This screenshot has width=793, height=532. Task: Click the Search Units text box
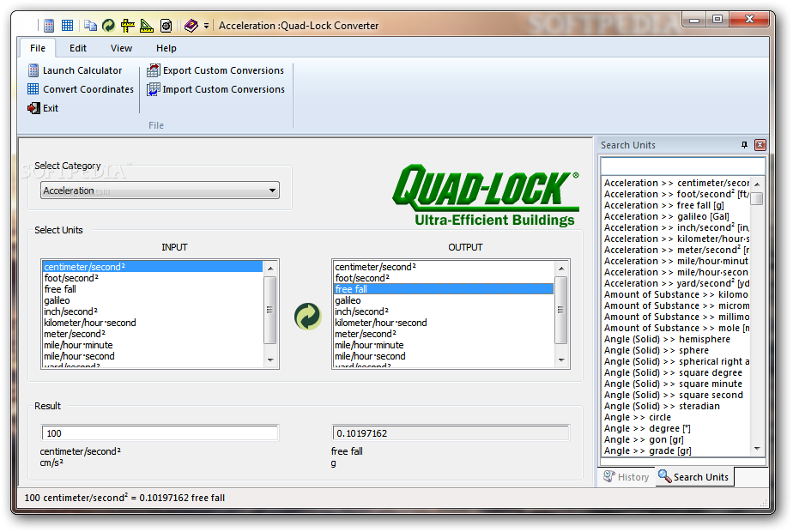(683, 166)
